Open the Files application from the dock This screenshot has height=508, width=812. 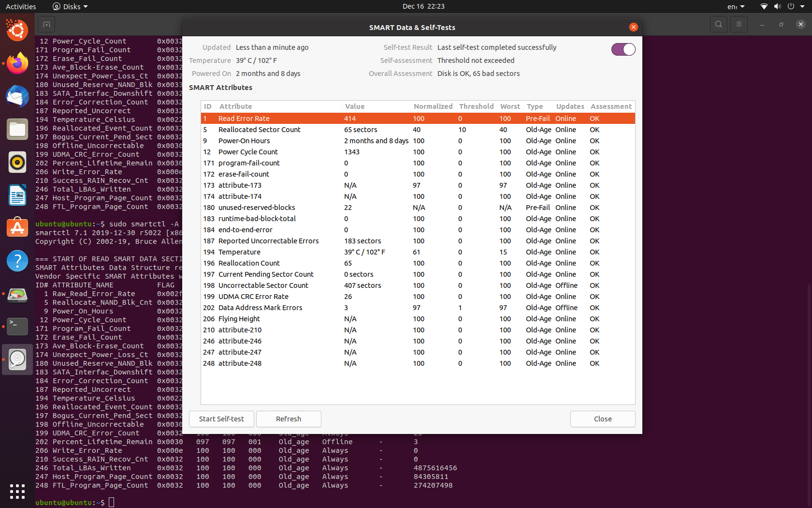17,129
